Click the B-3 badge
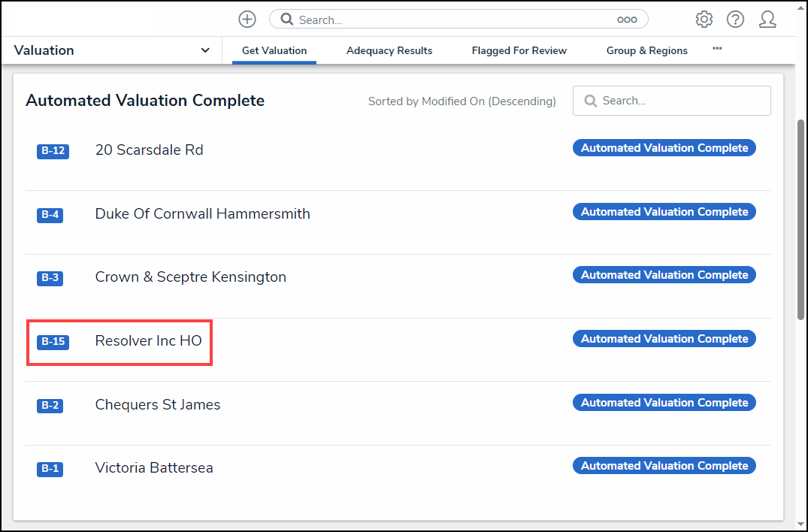Image resolution: width=808 pixels, height=532 pixels. pos(50,278)
